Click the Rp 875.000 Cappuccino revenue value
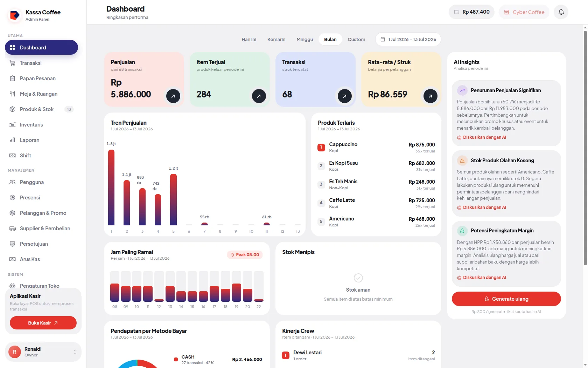Image resolution: width=588 pixels, height=368 pixels. point(422,145)
